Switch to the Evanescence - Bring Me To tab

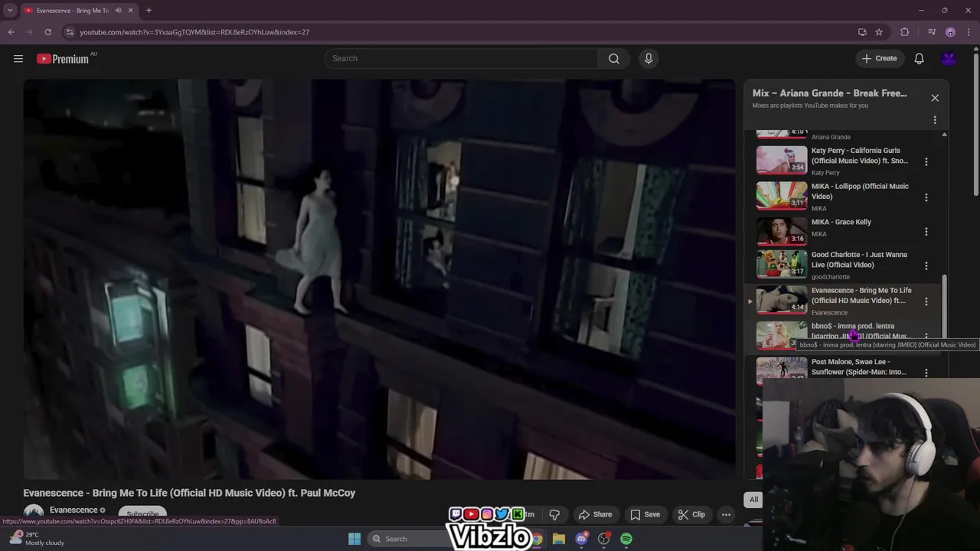[x=73, y=11]
